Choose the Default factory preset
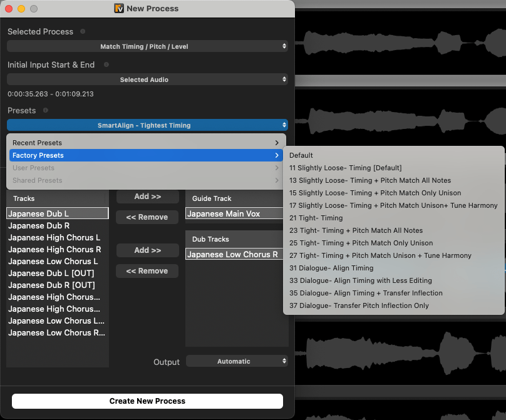This screenshot has height=420, width=506. coord(301,155)
